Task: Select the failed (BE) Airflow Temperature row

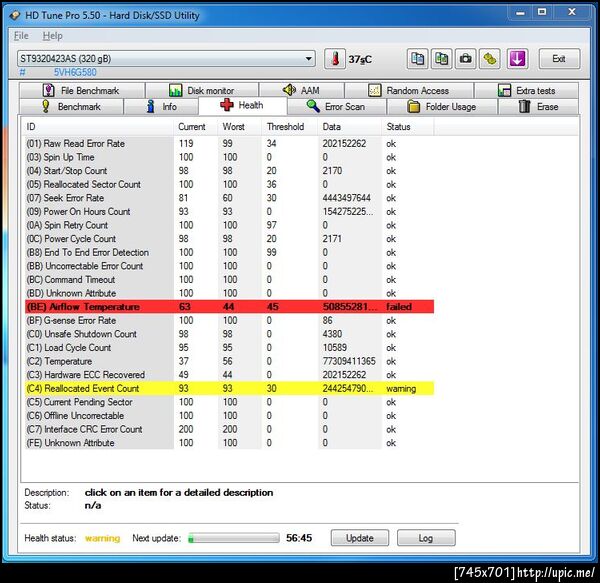Action: (x=229, y=307)
